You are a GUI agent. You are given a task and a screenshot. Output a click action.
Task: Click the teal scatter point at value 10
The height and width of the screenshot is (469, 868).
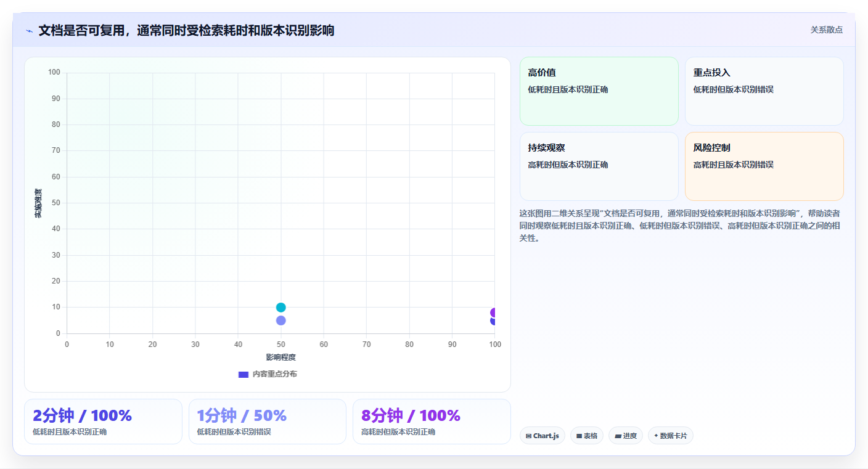[x=281, y=308]
